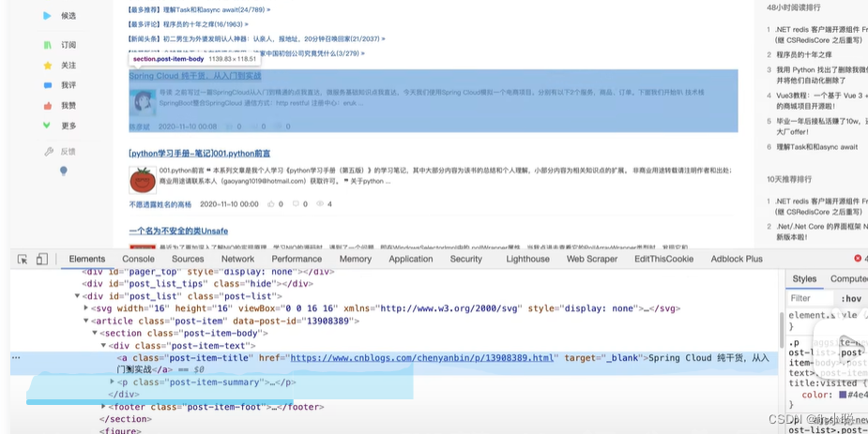Select the closing </section> DOM row
This screenshot has width=868, height=434.
[125, 419]
